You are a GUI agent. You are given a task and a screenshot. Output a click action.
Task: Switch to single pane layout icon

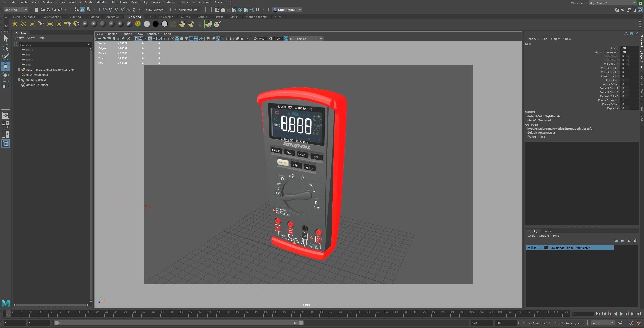tap(6, 115)
